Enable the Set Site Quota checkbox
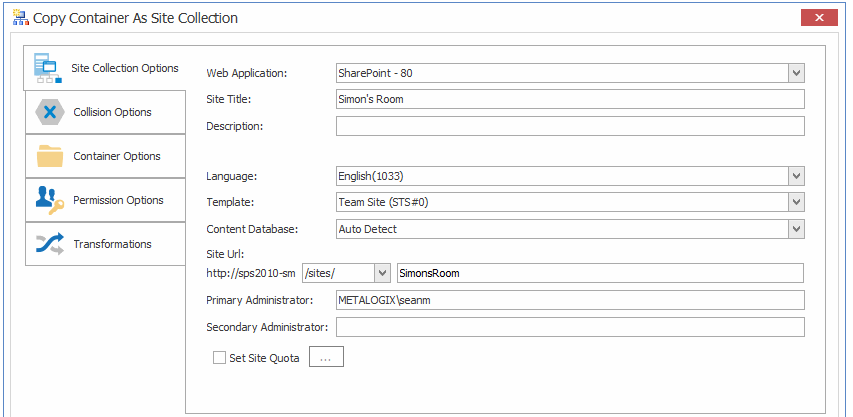Screen dimensions: 853x417 [219, 358]
